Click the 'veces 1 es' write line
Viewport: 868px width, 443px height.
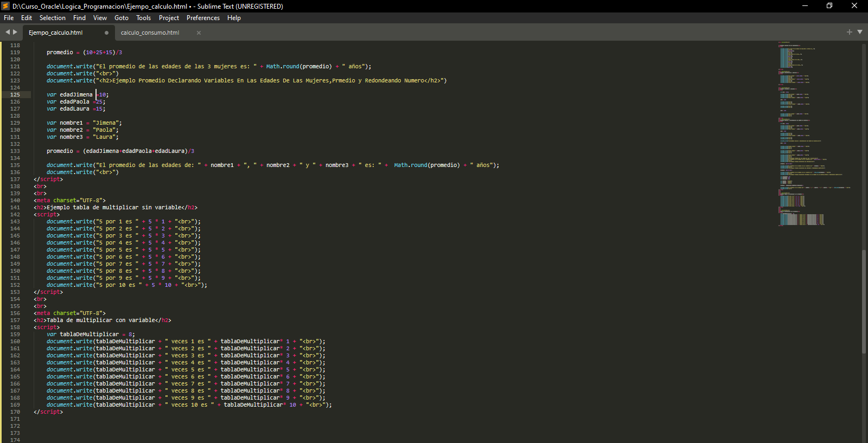pos(186,341)
